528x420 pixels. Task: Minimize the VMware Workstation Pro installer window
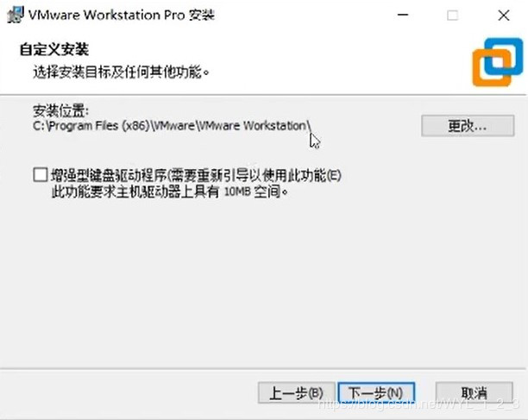403,15
